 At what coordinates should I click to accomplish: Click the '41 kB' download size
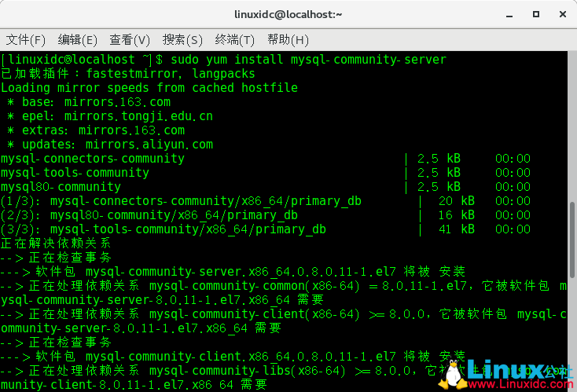coord(456,229)
